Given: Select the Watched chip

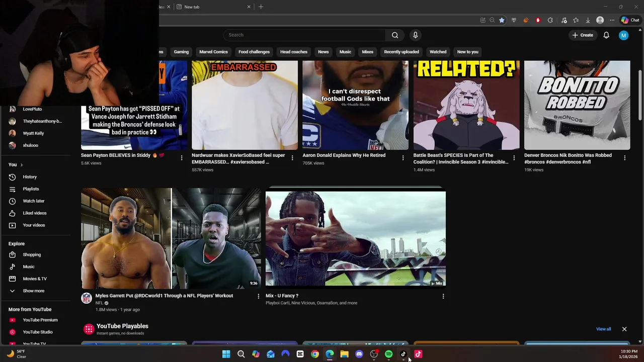Looking at the screenshot, I should point(438,52).
